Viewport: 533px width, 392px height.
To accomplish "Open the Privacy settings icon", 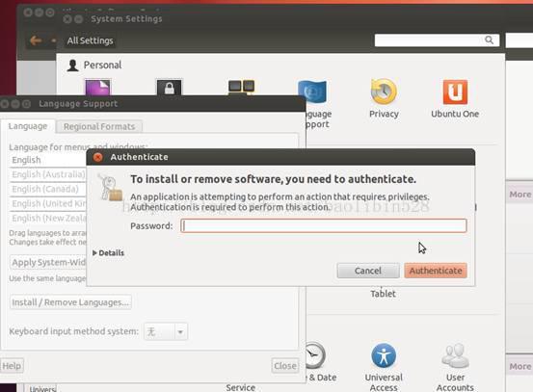I will (x=384, y=91).
